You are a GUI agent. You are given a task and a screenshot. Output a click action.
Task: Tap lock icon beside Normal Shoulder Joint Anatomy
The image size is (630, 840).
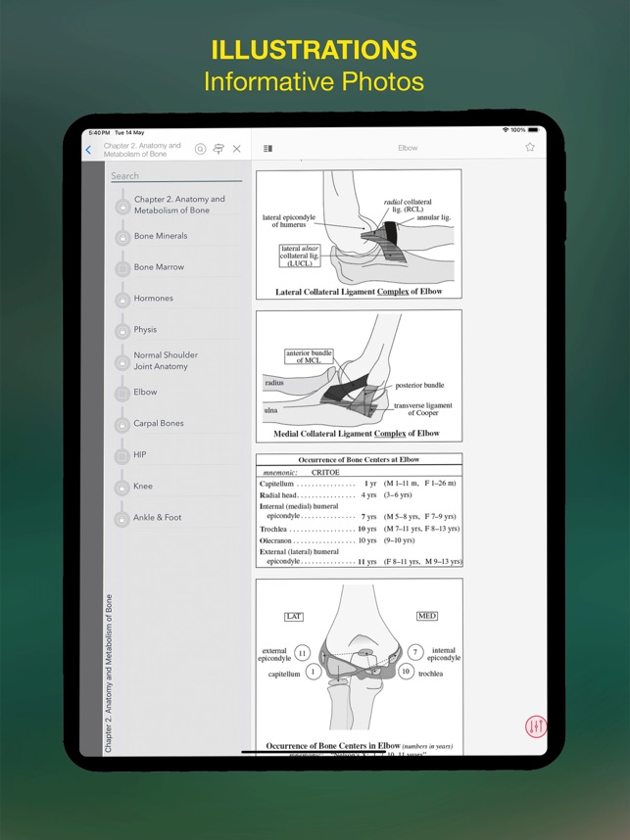coord(122,362)
